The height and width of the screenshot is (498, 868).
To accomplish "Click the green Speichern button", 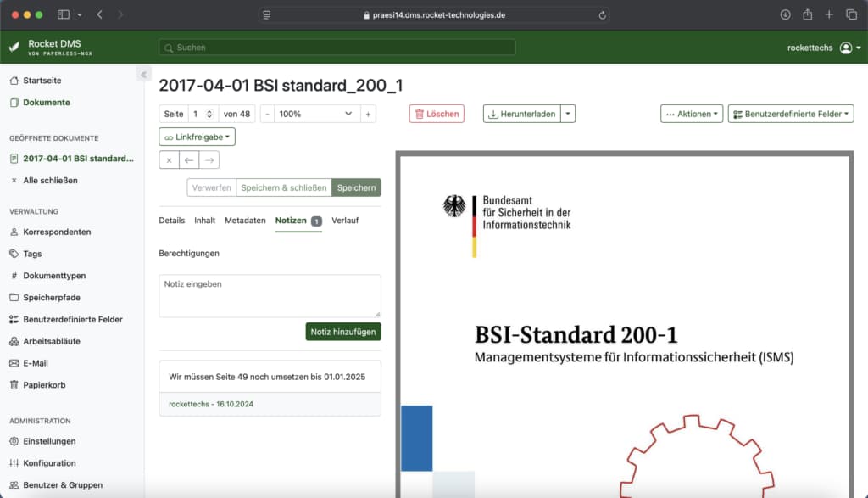I will (x=357, y=187).
